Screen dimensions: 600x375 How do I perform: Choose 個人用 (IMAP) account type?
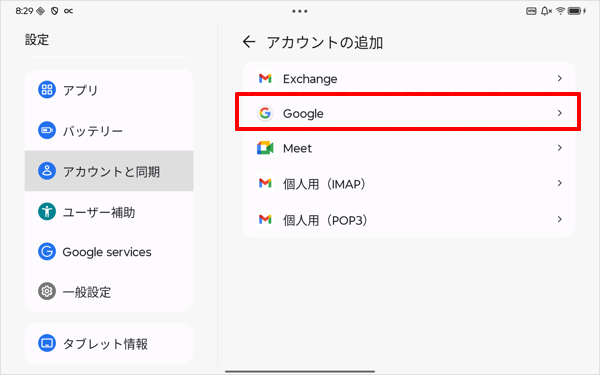[x=409, y=183]
